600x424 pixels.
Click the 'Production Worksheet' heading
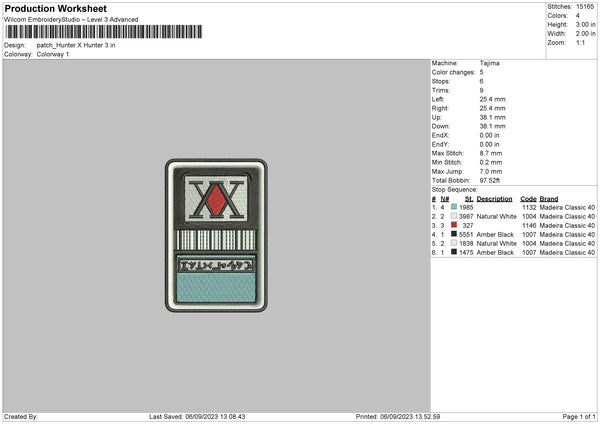(x=55, y=8)
